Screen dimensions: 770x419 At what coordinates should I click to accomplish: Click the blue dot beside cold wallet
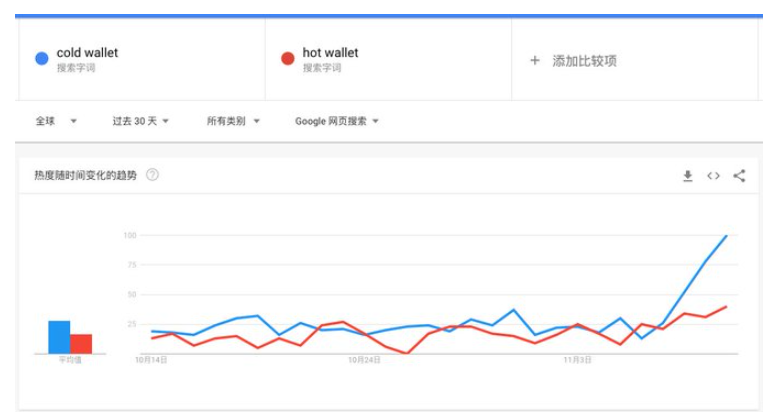(41, 59)
